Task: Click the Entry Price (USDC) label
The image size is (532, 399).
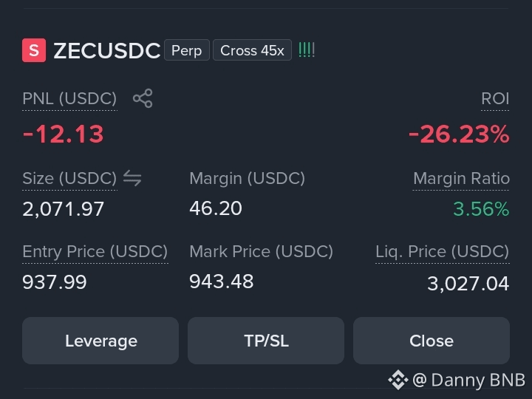Action: point(95,252)
